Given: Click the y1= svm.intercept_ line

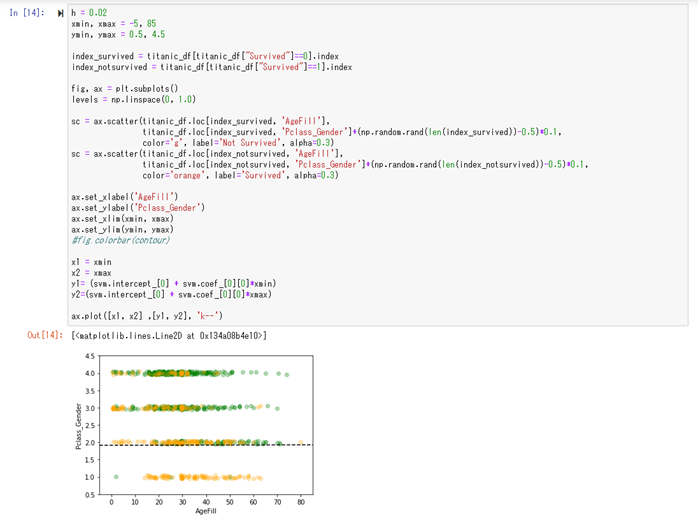Looking at the screenshot, I should (174, 284).
